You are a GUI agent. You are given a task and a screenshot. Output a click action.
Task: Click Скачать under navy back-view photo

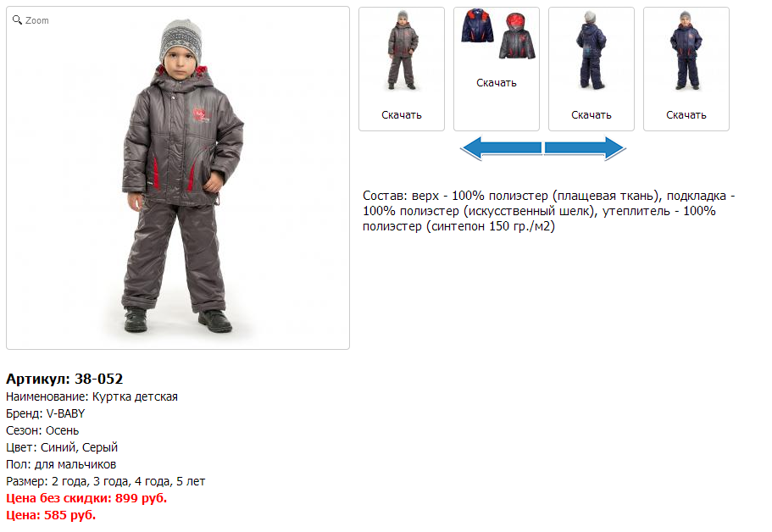591,115
